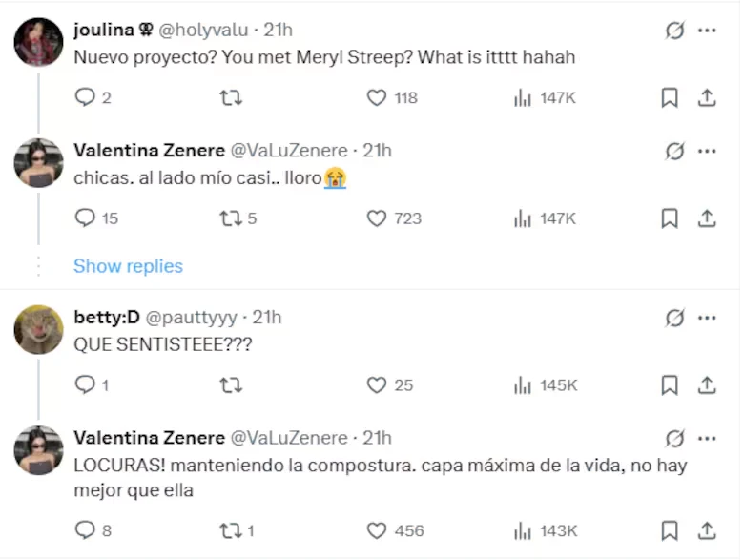Click joulina's profile avatar

39,42
